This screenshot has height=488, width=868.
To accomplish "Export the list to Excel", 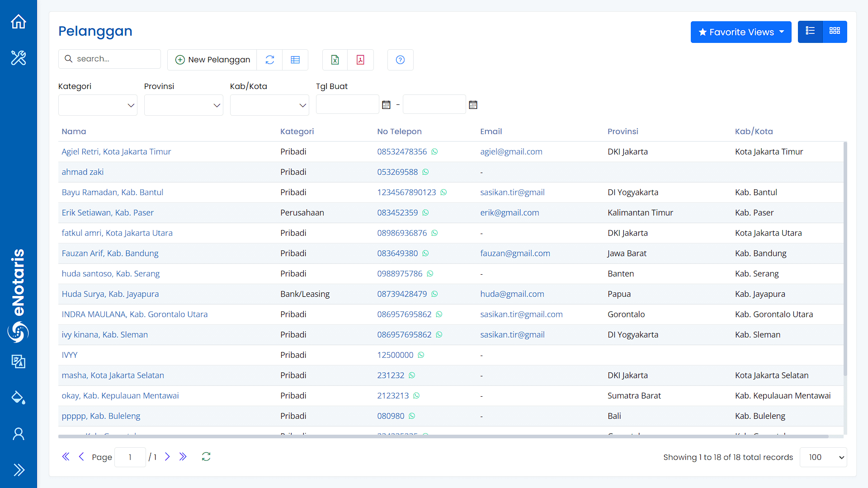I will (x=335, y=60).
